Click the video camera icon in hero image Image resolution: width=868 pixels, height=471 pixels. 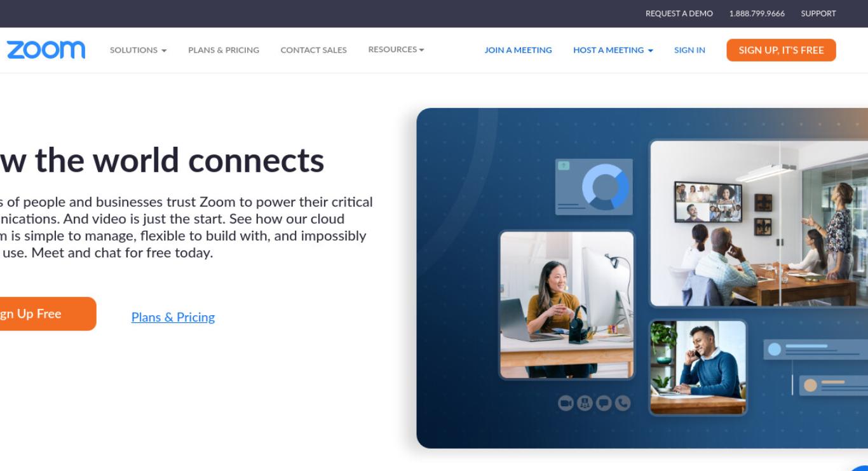pos(566,403)
